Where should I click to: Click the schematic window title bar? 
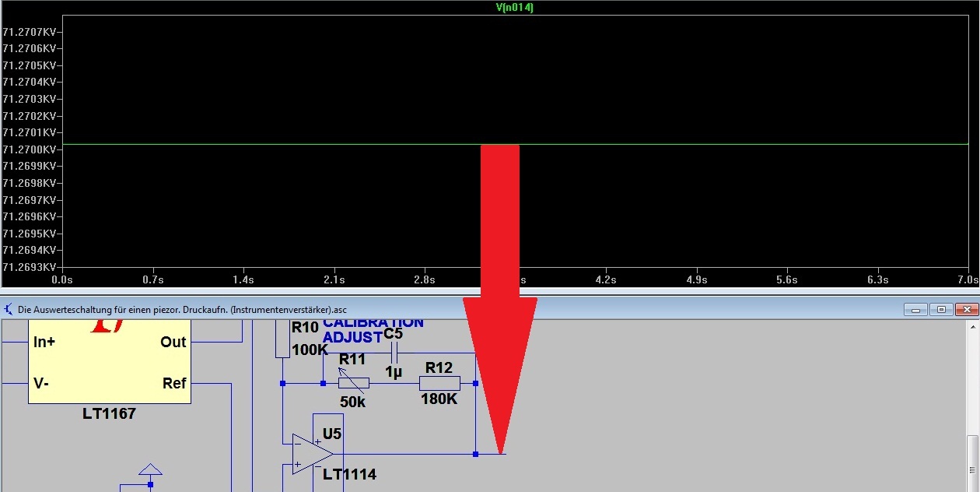tap(467, 309)
